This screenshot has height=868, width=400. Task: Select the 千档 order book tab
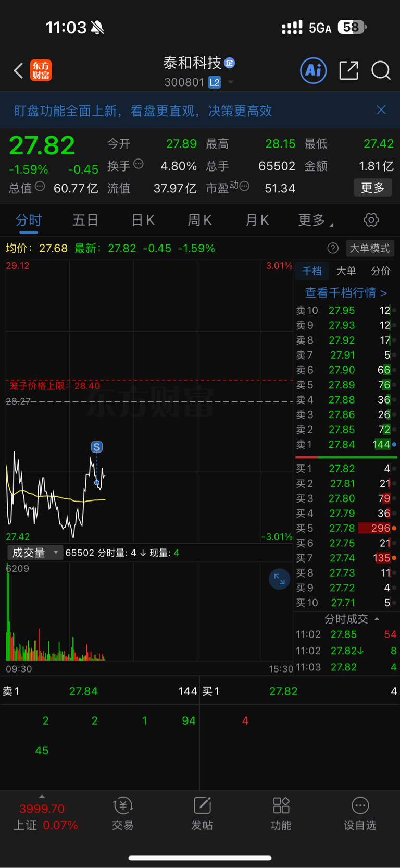pos(312,271)
